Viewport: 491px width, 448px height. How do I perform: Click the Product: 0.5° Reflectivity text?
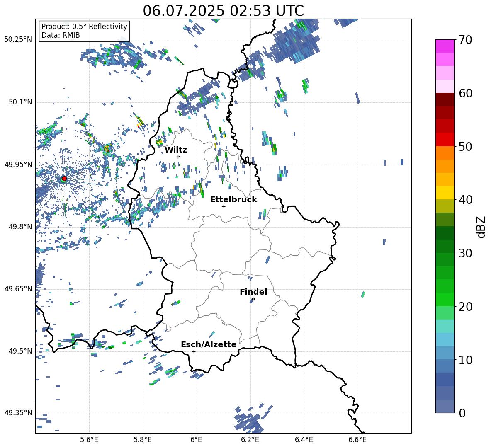[84, 26]
